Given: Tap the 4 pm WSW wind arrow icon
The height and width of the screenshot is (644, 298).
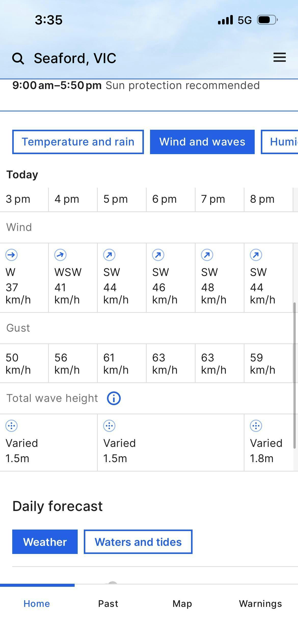Looking at the screenshot, I should [60, 255].
